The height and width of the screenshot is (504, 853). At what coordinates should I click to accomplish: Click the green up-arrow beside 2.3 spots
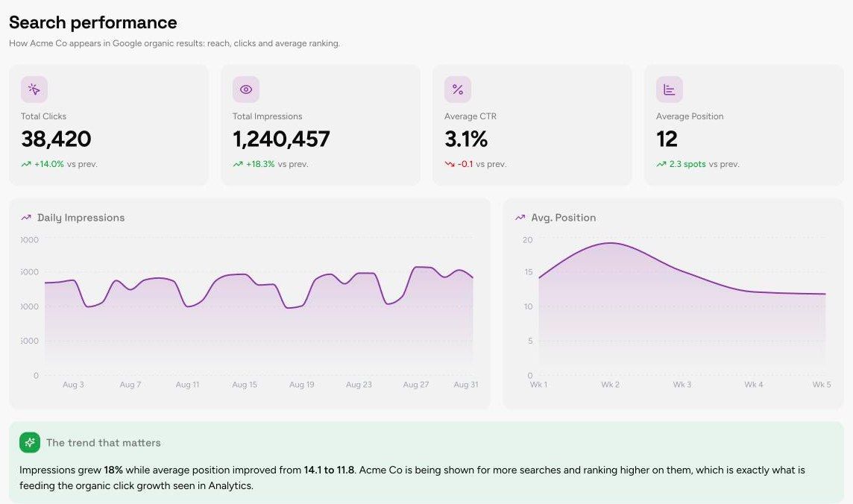(661, 164)
